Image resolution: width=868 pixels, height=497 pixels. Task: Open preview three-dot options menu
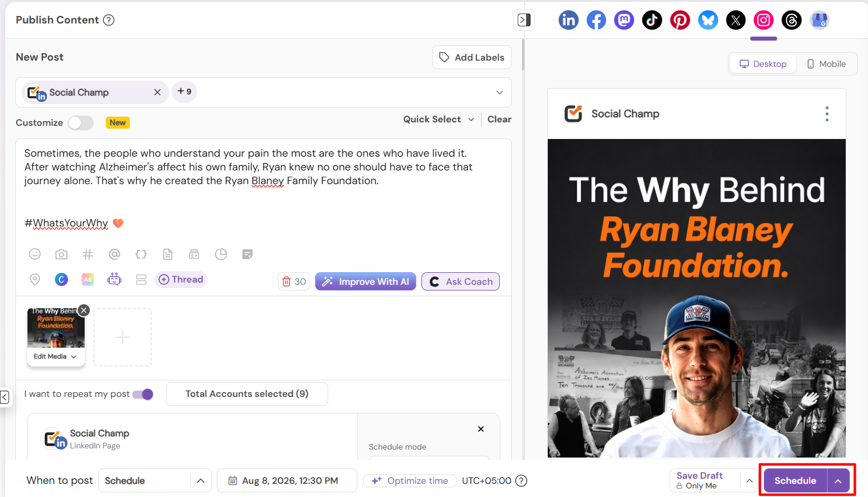827,114
